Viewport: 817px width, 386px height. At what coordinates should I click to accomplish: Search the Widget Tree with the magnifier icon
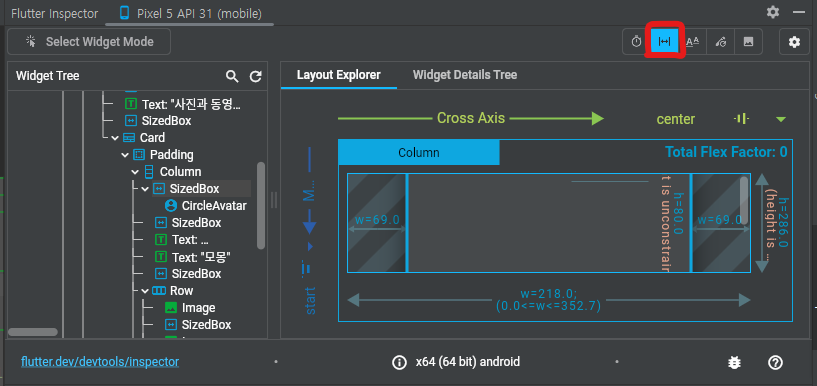(232, 76)
